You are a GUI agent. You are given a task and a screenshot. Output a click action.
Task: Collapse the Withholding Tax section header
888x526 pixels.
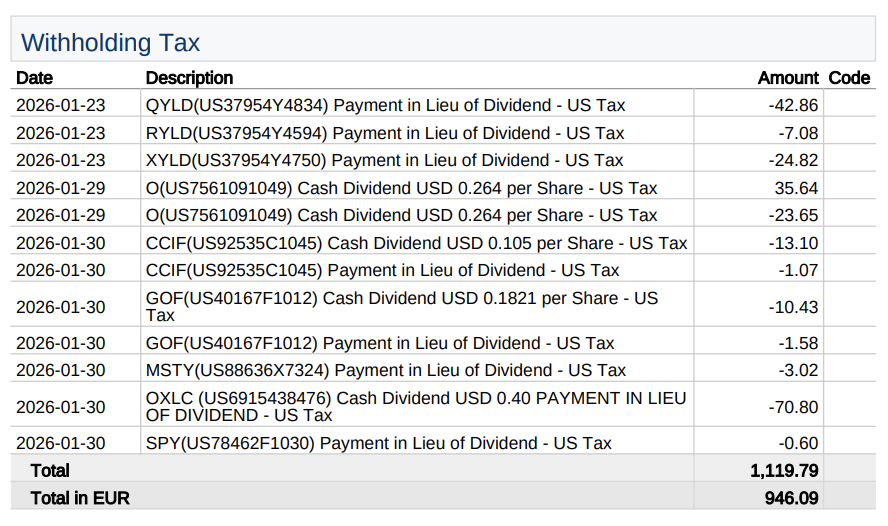[111, 43]
